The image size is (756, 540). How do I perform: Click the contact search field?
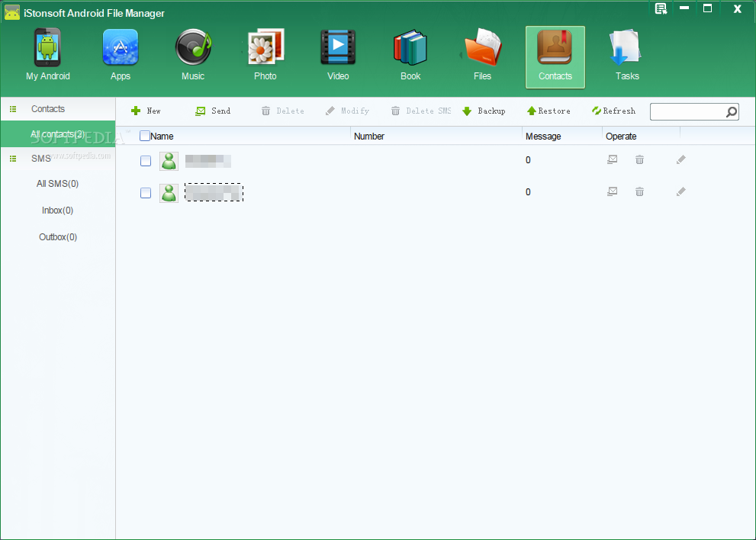point(687,112)
